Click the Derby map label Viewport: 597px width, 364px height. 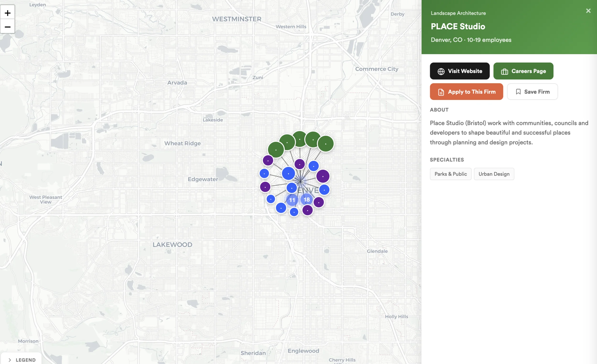pyautogui.click(x=397, y=14)
